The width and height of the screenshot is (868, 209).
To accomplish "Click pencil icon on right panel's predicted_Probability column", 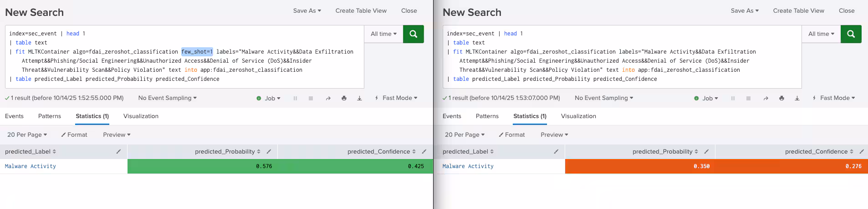I will click(706, 152).
